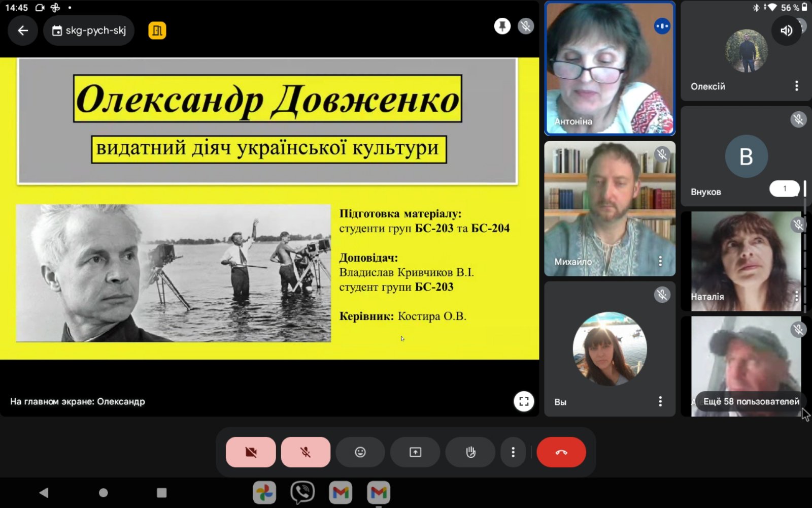Screen dimensions: 812x508
Task: Click the speaking indicator on Антоніна tile
Action: click(662, 26)
